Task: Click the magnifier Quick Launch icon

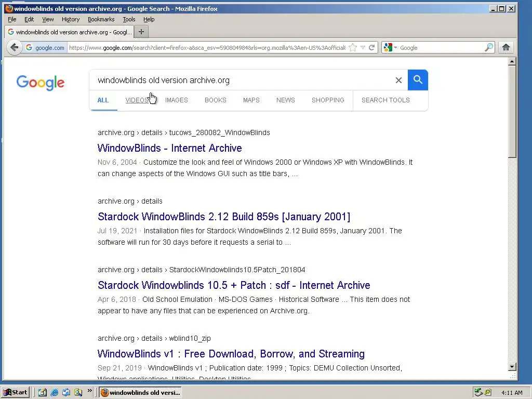Action: pyautogui.click(x=78, y=392)
